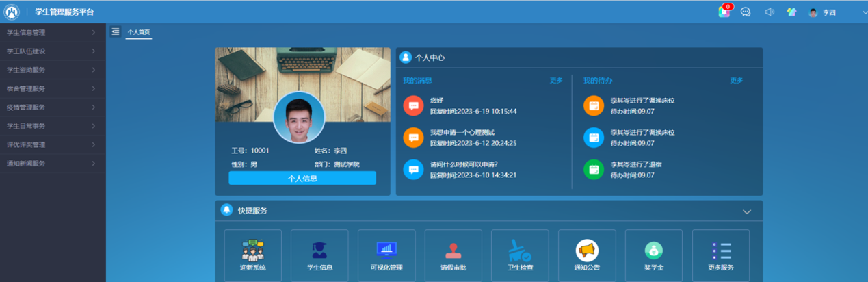
Task: Click the profile avatar photo
Action: click(299, 118)
